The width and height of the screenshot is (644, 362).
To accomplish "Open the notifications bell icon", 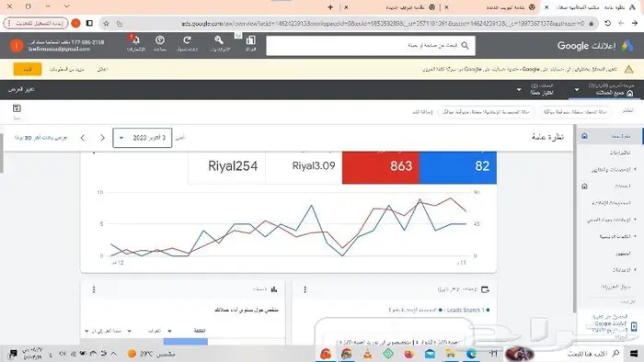I will pos(135,40).
